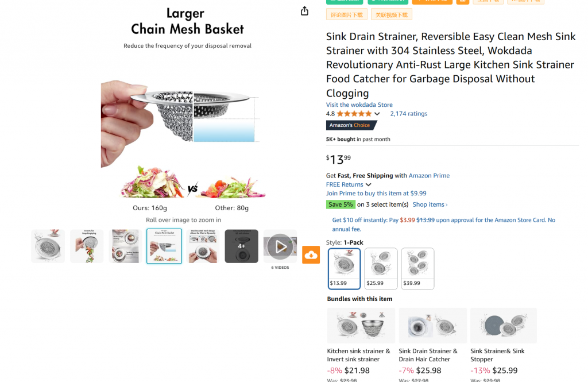Screen dimensions: 588x382
Task: Choose the $39.99 three-pack style option
Action: tap(417, 268)
